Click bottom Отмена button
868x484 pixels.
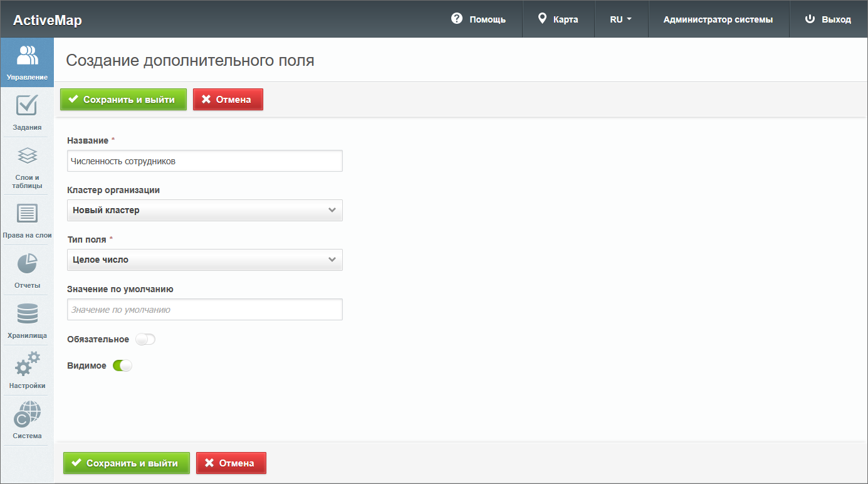[231, 463]
